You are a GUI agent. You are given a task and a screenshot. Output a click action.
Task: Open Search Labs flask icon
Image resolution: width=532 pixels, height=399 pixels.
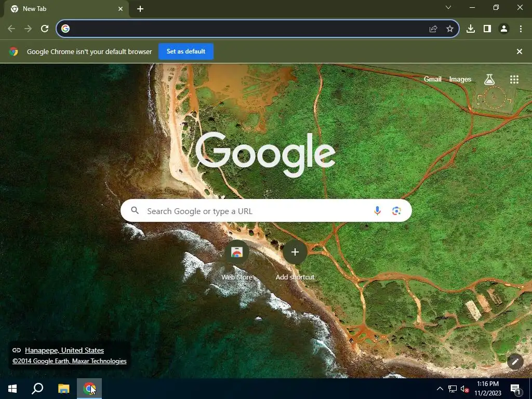[489, 79]
